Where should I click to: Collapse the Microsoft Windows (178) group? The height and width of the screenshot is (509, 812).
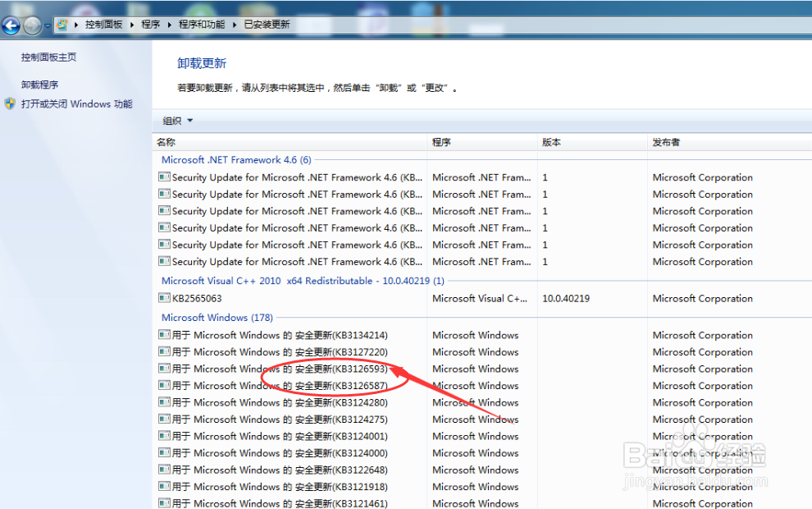coord(217,317)
